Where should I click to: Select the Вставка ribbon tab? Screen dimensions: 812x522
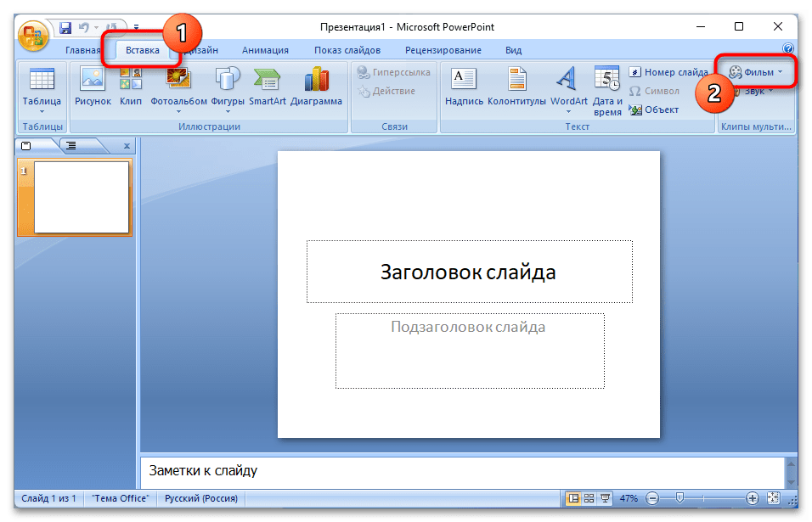click(143, 50)
